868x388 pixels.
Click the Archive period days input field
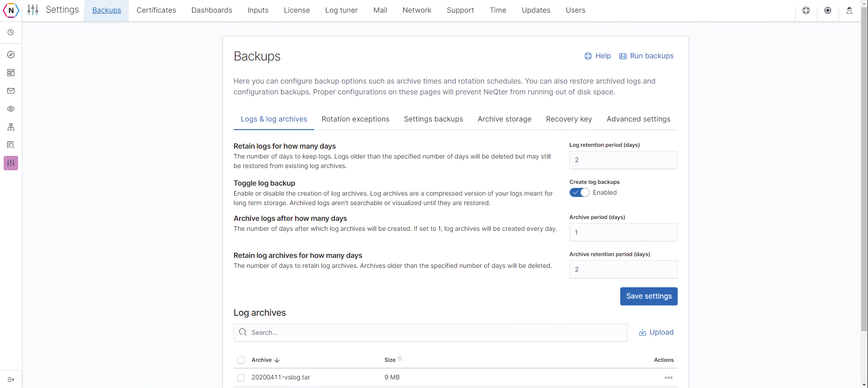click(623, 232)
